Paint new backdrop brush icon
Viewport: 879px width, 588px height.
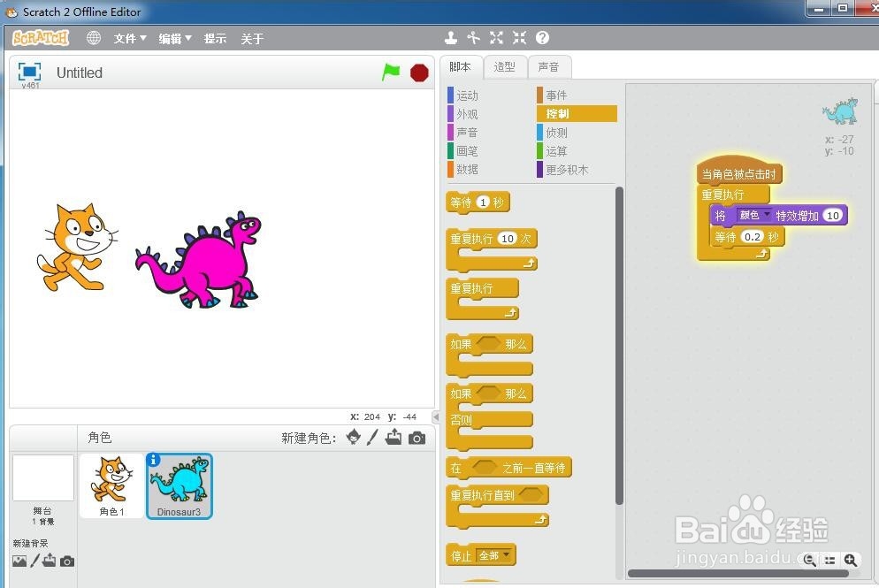pos(34,561)
